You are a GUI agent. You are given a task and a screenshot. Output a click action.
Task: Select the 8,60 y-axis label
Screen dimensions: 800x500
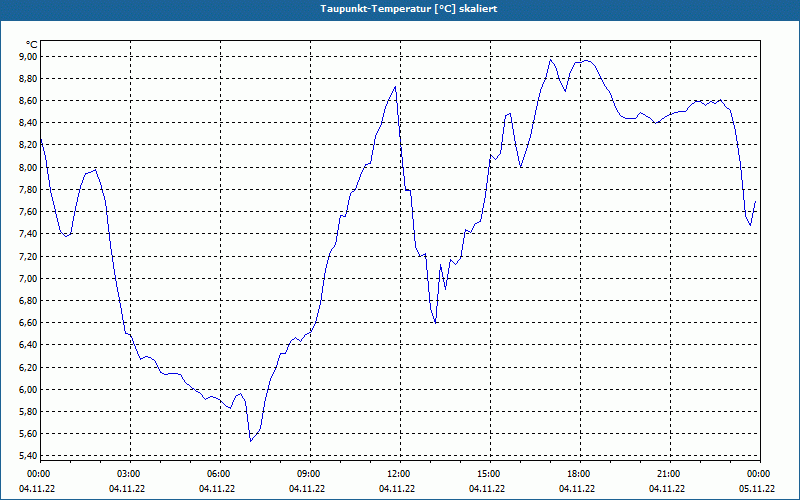(28, 101)
